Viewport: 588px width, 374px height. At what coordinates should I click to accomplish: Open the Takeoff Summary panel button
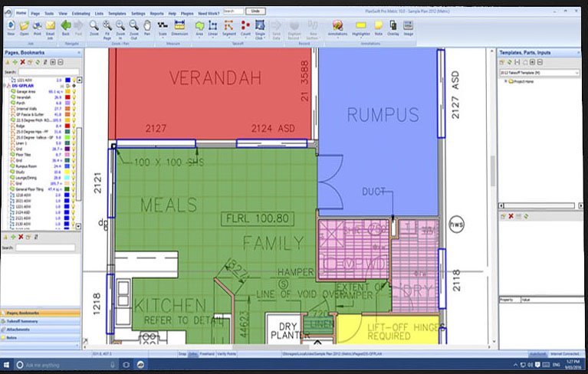click(x=41, y=321)
